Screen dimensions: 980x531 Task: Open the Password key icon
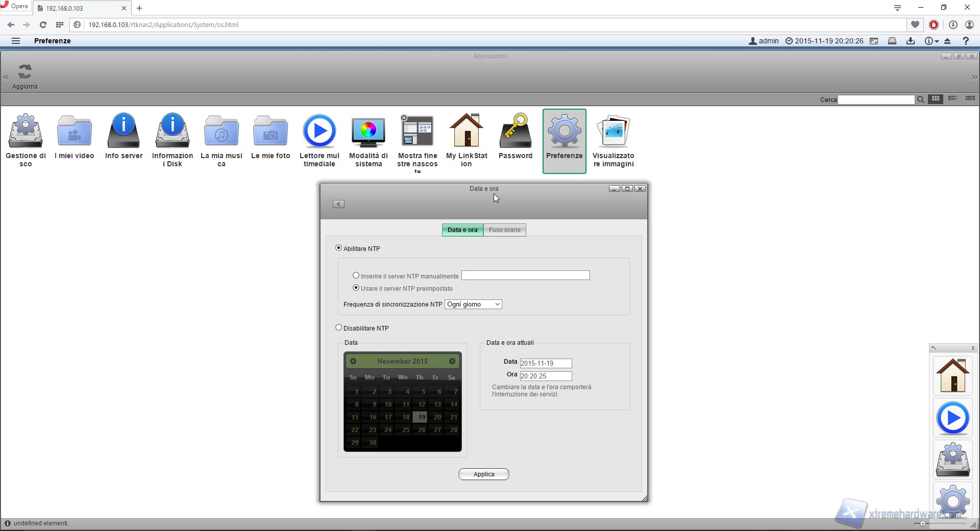click(x=515, y=132)
